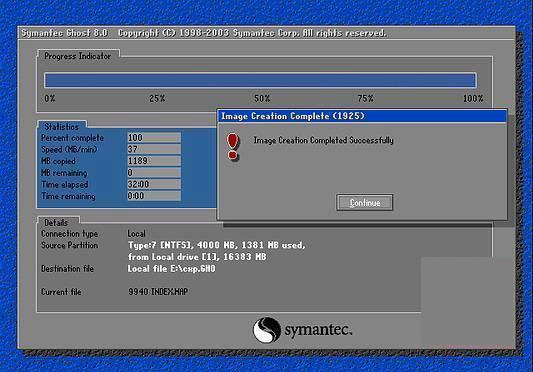
Task: Click the Details panel tab label
Action: click(x=56, y=223)
